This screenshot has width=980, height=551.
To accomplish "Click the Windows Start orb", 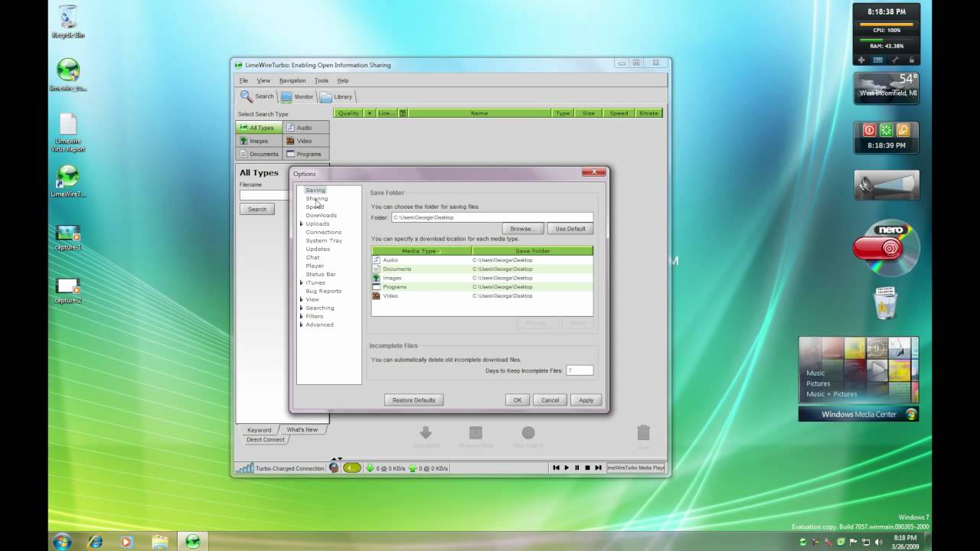I will [63, 542].
